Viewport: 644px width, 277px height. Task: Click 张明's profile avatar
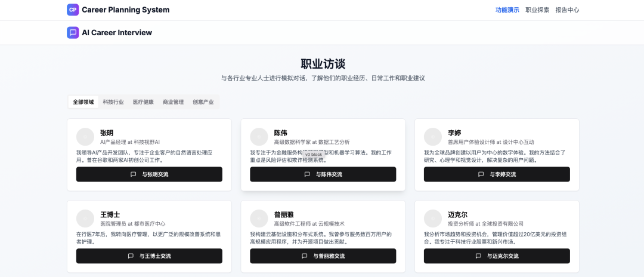[x=85, y=137]
